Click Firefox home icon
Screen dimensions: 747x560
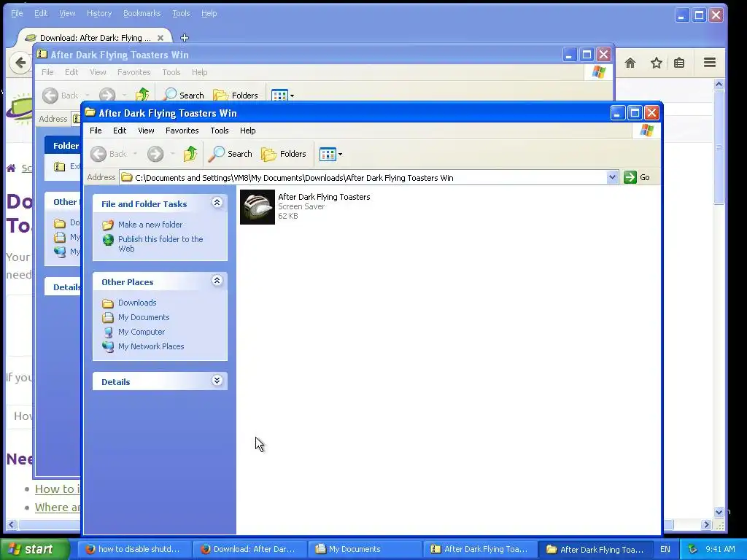[630, 63]
